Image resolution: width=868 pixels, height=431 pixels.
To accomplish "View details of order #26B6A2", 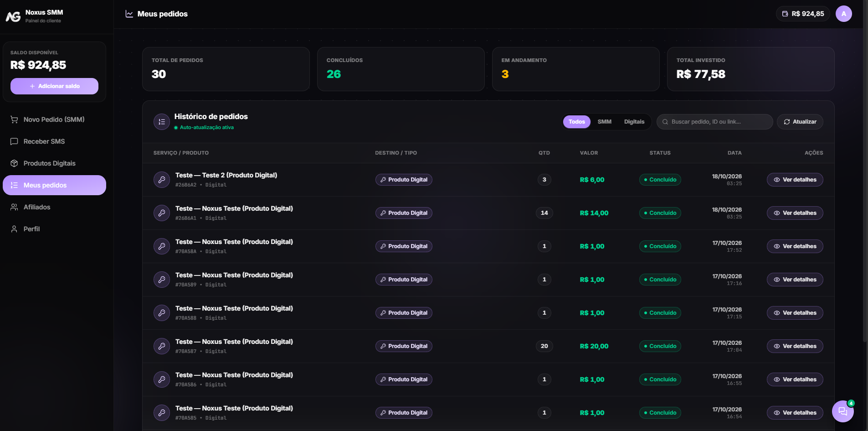I will [795, 180].
